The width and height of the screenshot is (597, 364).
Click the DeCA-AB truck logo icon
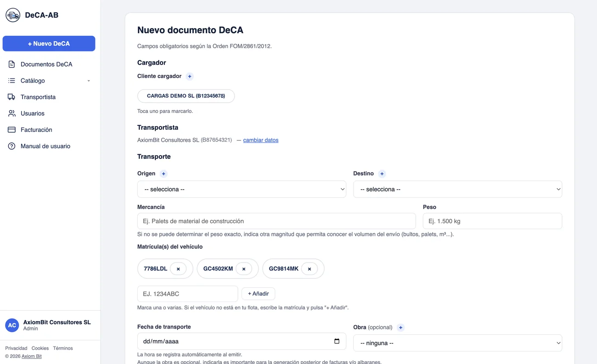pos(13,15)
